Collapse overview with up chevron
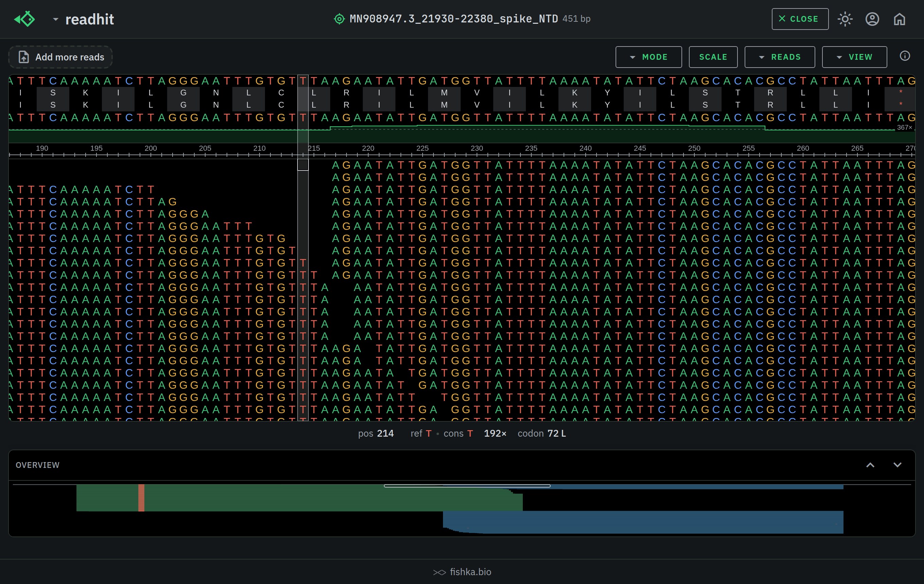The image size is (924, 584). tap(870, 465)
